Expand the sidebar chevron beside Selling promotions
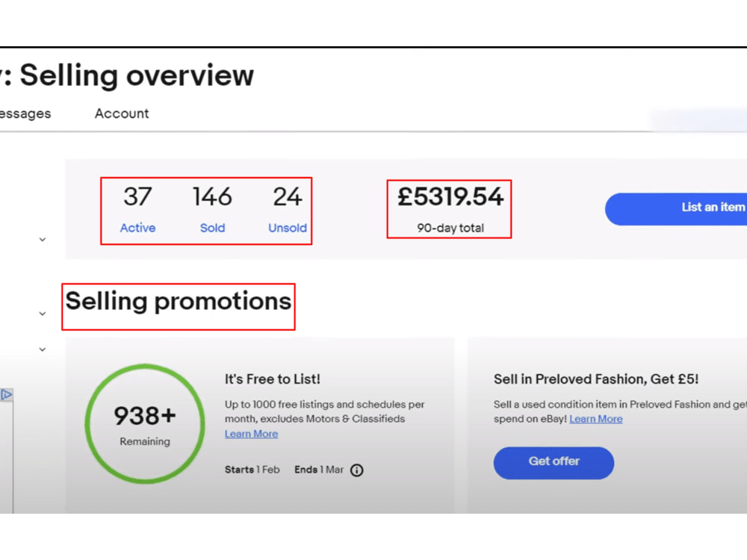This screenshot has height=560, width=747. tap(43, 314)
